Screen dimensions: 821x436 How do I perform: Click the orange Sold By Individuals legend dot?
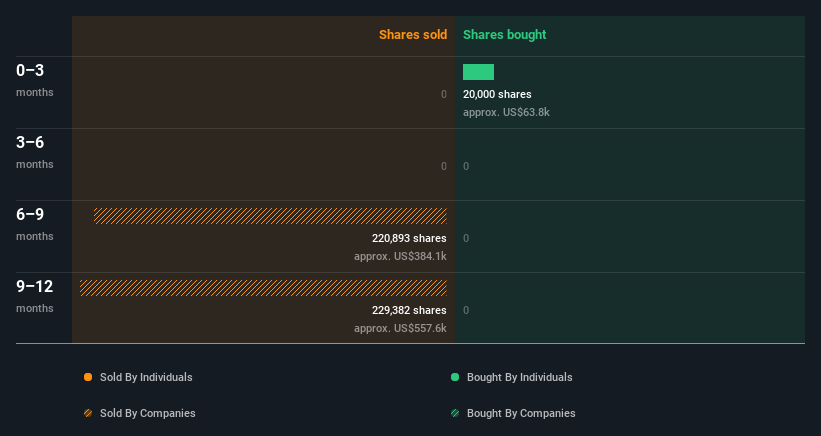click(88, 377)
